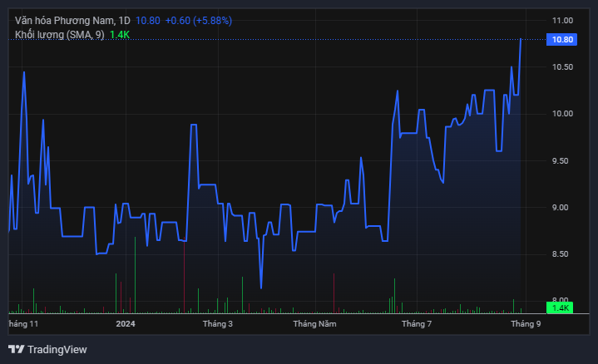Select the Tháng 11 time axis label

[x=23, y=324]
